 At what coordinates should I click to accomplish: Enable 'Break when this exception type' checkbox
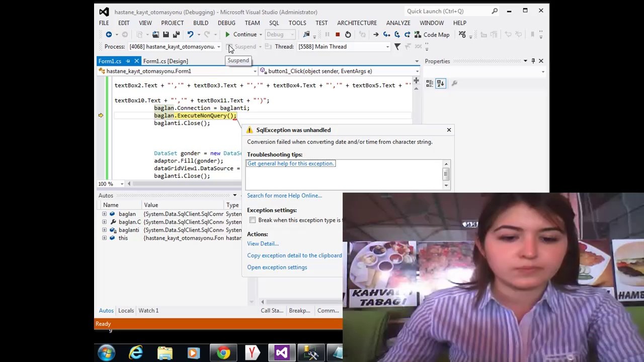(x=253, y=220)
